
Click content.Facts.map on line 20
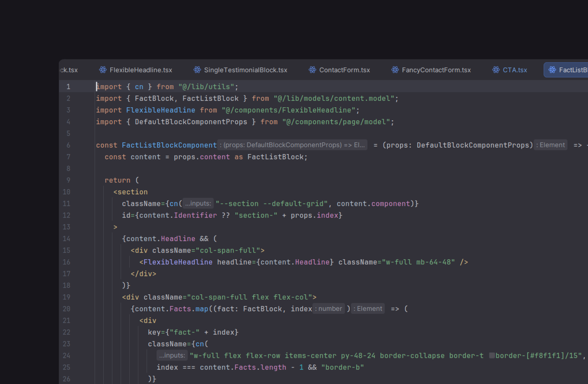(171, 309)
